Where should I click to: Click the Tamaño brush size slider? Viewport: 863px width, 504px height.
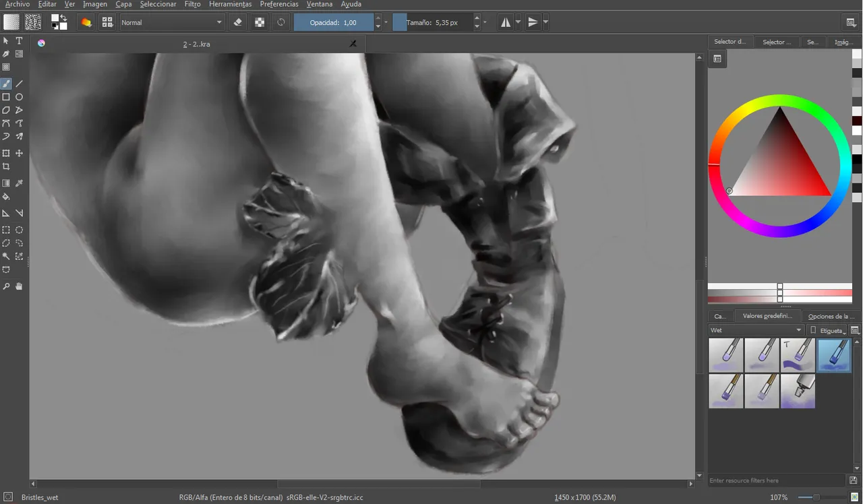pyautogui.click(x=432, y=22)
